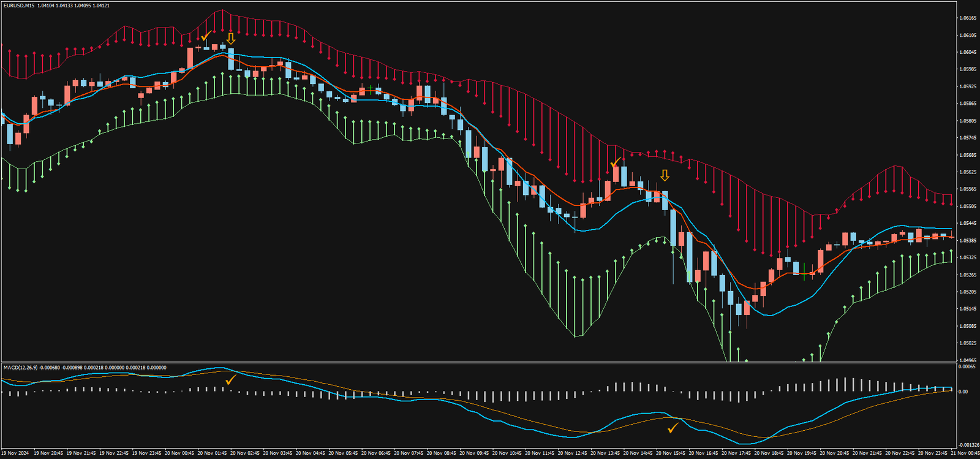
Task: Click the 0.00 level on the MACD scale
Action: pos(964,392)
